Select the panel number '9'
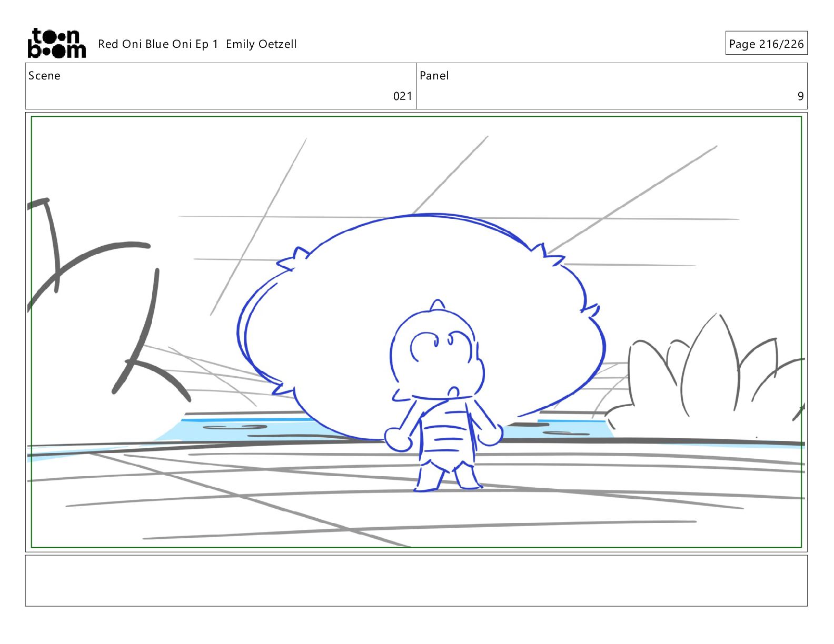Viewport: 834px width, 644px height. [x=800, y=96]
